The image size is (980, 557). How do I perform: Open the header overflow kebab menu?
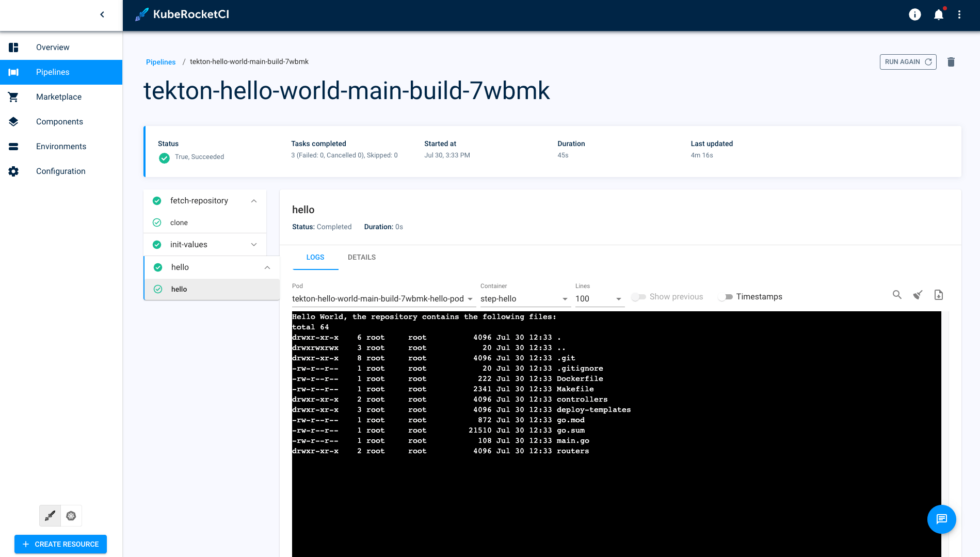959,14
